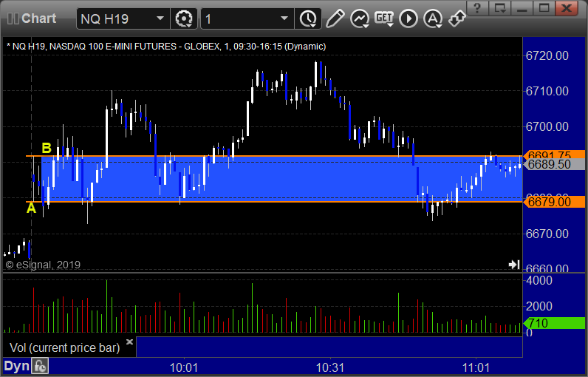Jump to latest bar via arrow-bar icon

tap(513, 265)
